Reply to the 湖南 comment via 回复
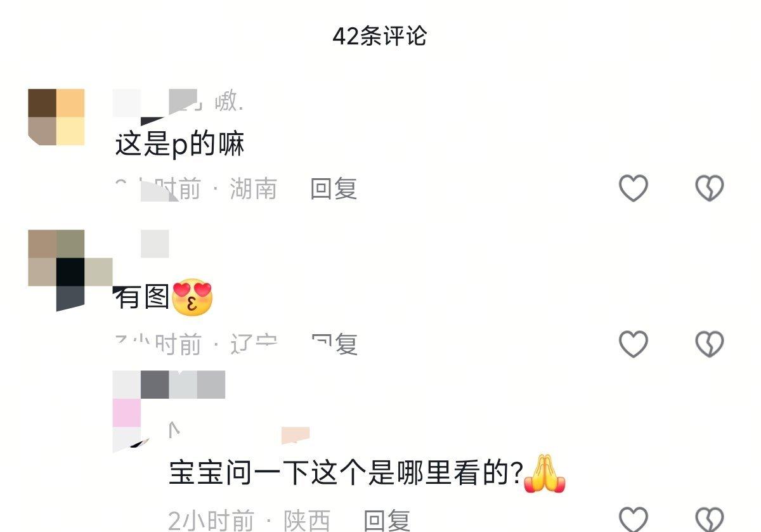 coord(334,189)
